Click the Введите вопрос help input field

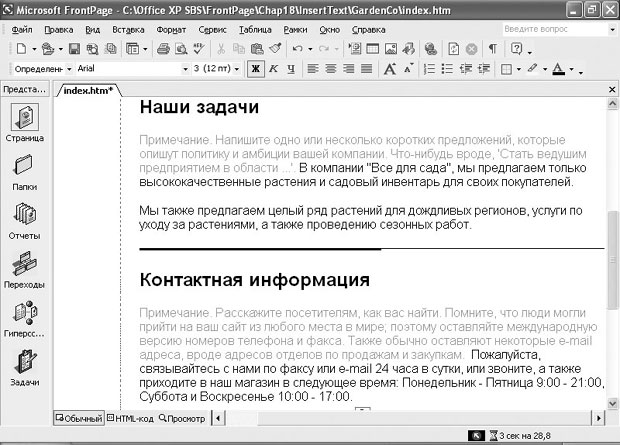tap(547, 29)
